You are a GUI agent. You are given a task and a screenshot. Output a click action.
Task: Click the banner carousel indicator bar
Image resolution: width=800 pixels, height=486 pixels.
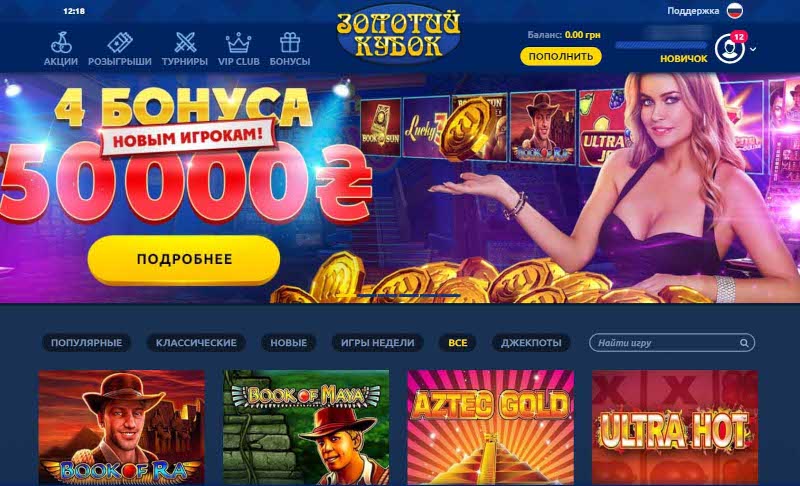pos(398,295)
